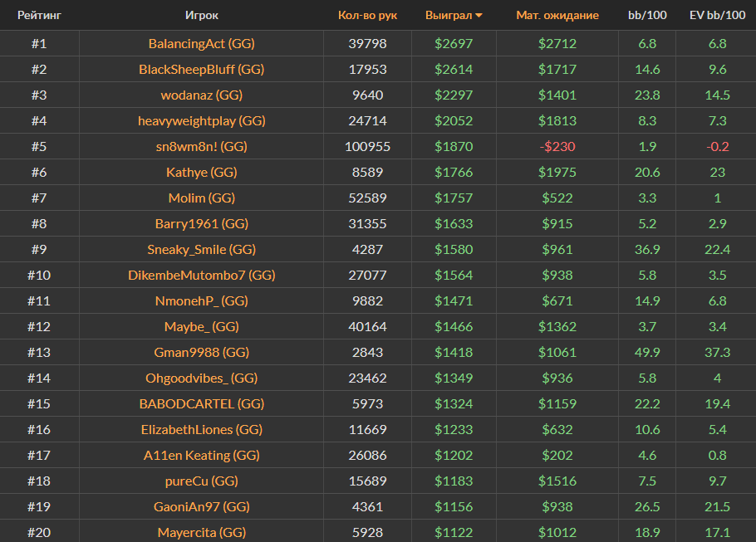
Task: Click BABODCARTEL (GG) player name
Action: coord(202,403)
